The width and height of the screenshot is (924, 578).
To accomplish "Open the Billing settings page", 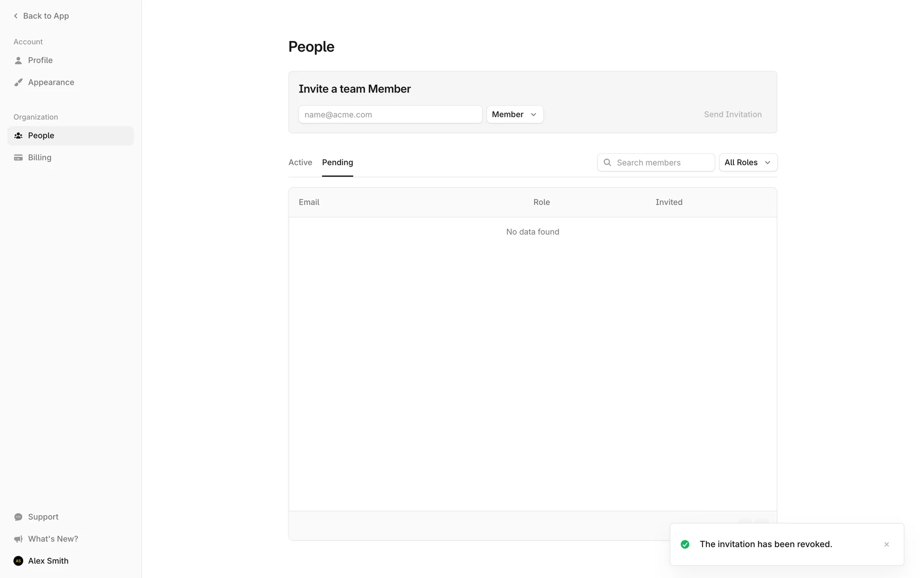I will pos(39,158).
